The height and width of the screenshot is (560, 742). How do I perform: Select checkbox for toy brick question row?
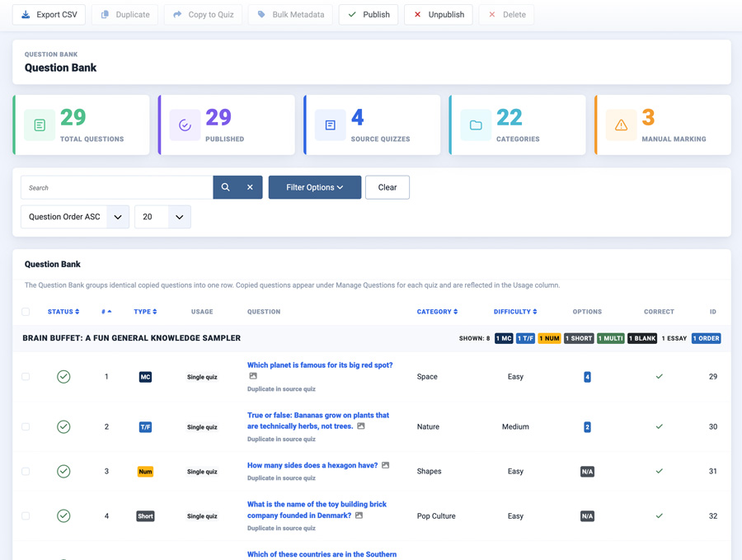pos(26,516)
